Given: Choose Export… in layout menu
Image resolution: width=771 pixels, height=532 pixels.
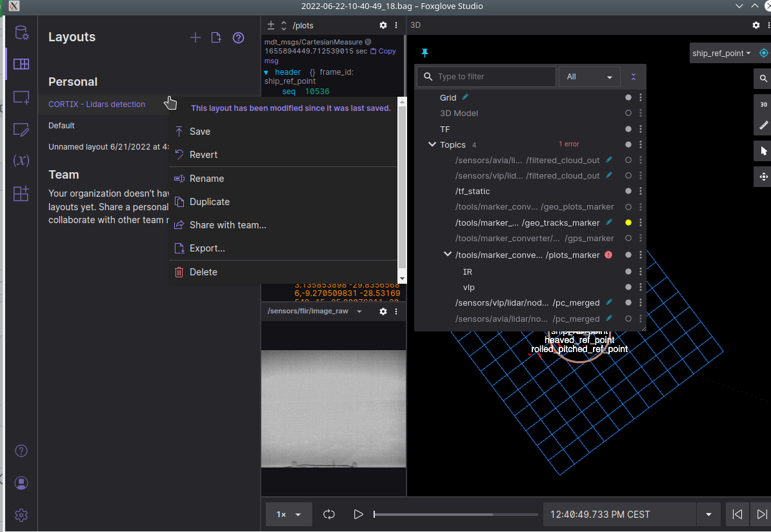Looking at the screenshot, I should point(283,248).
